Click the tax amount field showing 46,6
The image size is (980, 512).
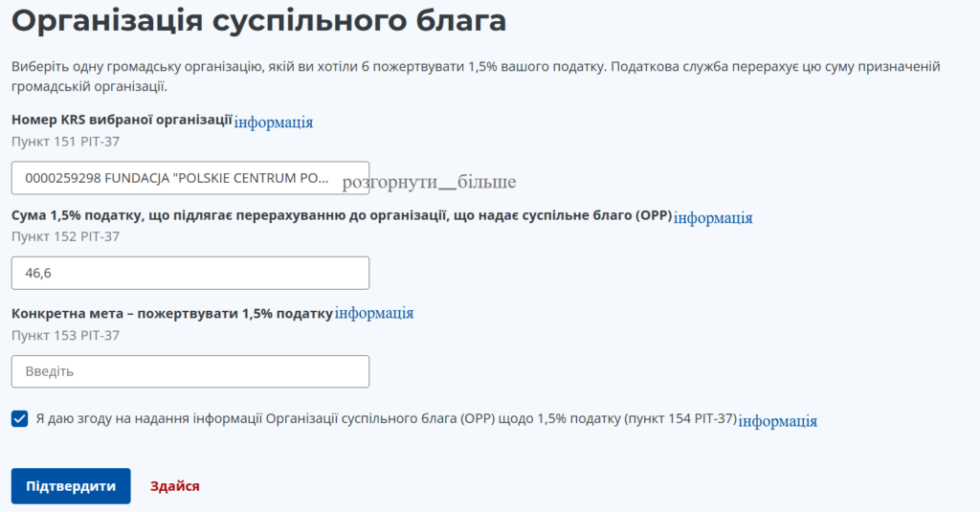pos(189,274)
